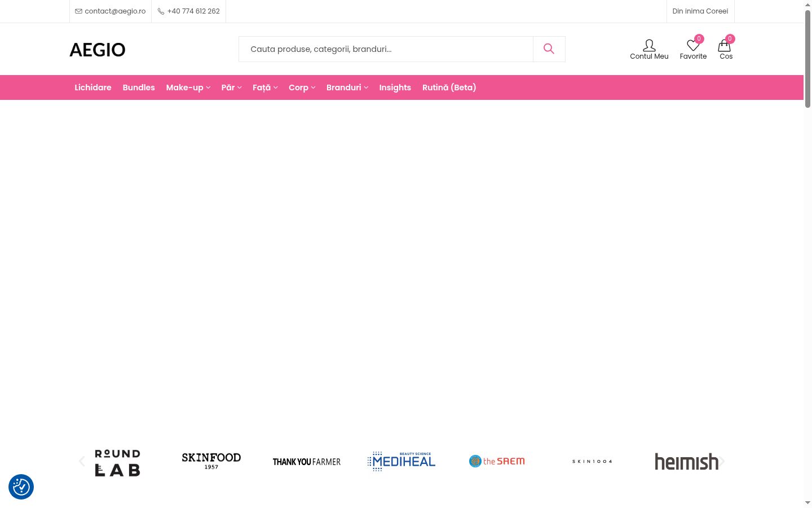Click the magnifier search button
Screen dimensions: 812x508
[549, 49]
